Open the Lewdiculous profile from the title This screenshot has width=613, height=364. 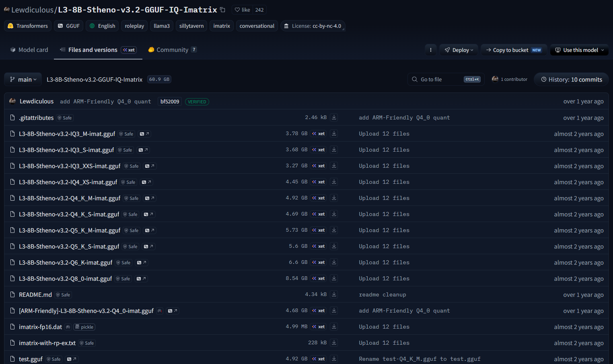click(32, 10)
